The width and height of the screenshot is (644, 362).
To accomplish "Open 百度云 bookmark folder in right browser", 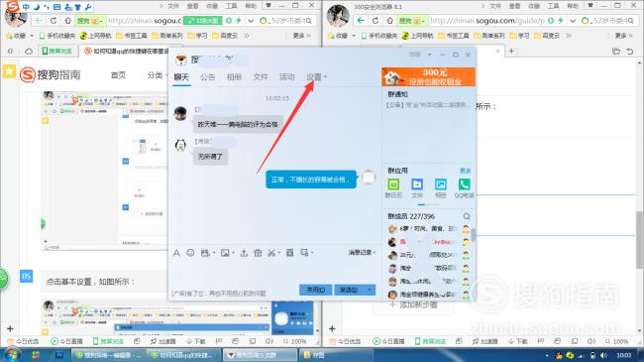I will click(547, 36).
